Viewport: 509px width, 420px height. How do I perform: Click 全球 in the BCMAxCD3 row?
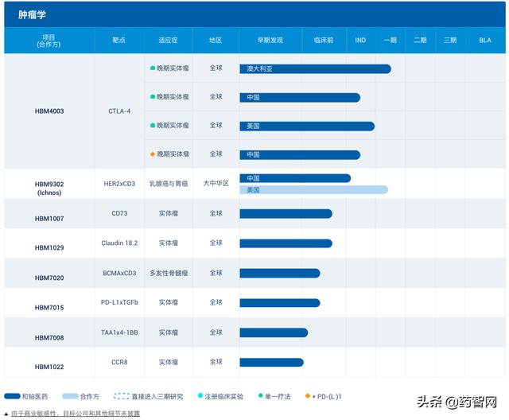[x=216, y=273]
